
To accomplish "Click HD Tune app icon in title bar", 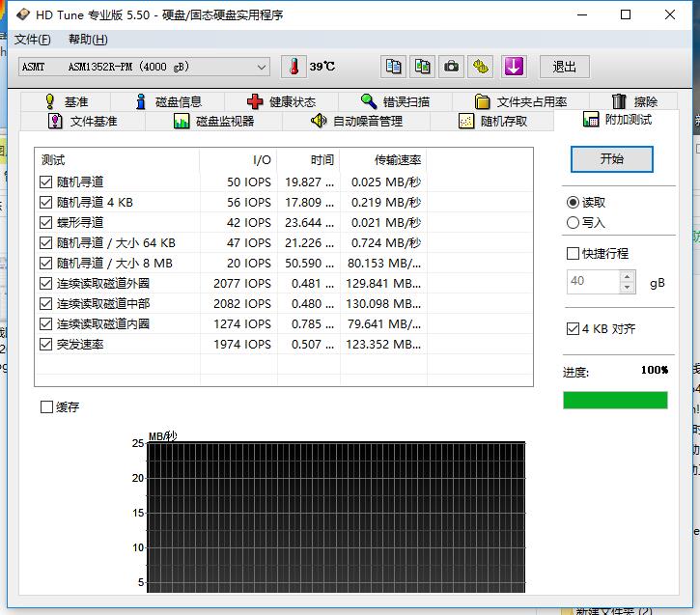I will point(22,14).
